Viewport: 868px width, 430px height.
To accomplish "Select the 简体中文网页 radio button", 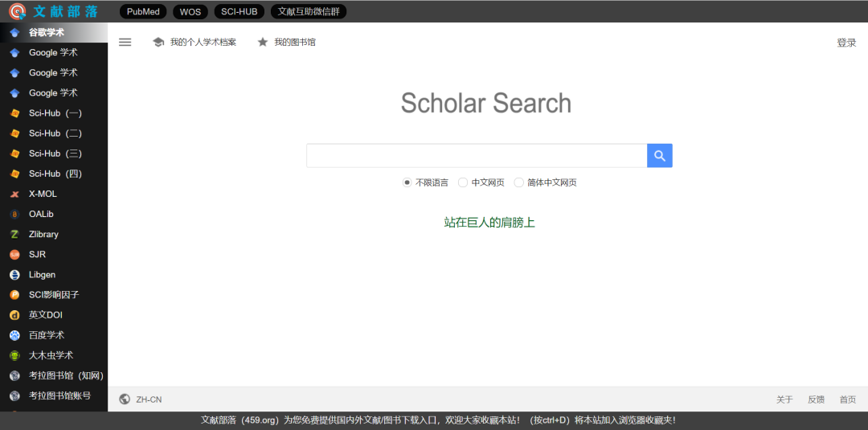I will [x=518, y=182].
